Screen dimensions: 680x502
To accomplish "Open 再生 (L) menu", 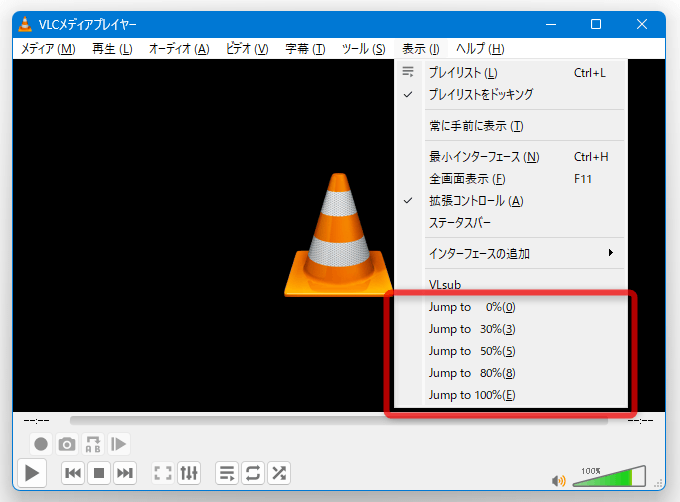I will pos(112,49).
